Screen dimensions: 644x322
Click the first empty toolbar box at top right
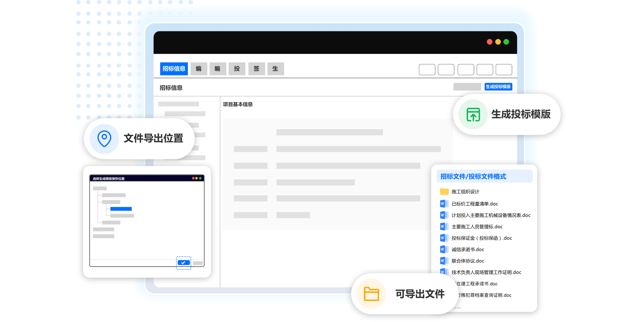(x=427, y=70)
